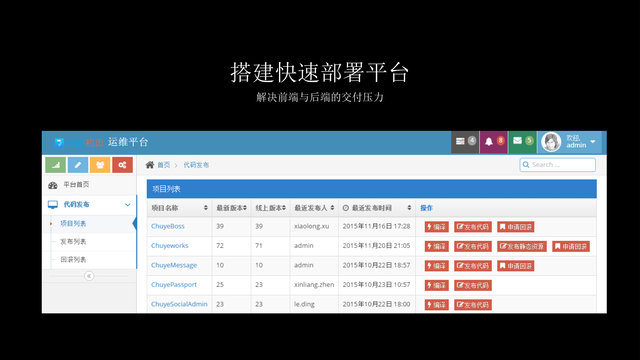Click the 操作 column header
The height and width of the screenshot is (360, 640).
coord(427,208)
